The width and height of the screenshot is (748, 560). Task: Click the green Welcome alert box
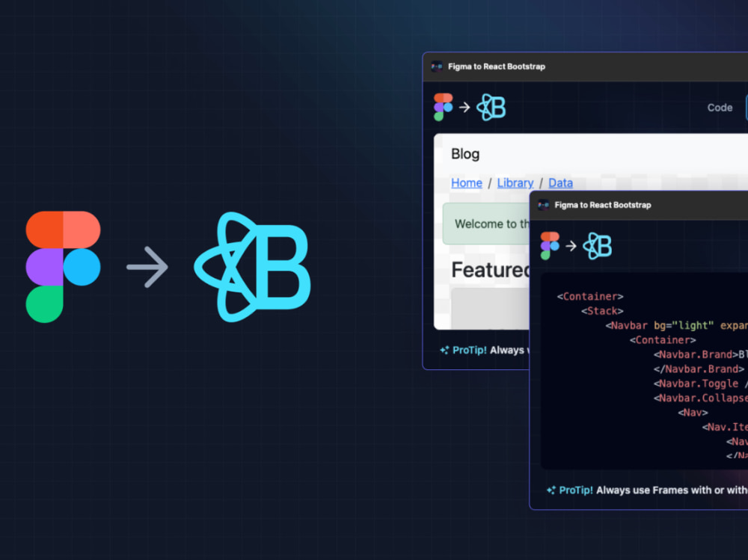[x=486, y=224]
